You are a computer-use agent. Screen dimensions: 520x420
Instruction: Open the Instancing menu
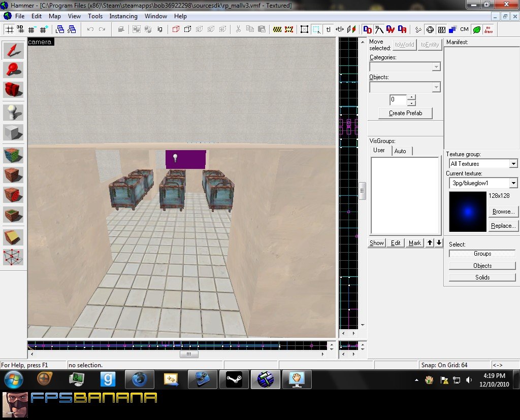pos(123,16)
